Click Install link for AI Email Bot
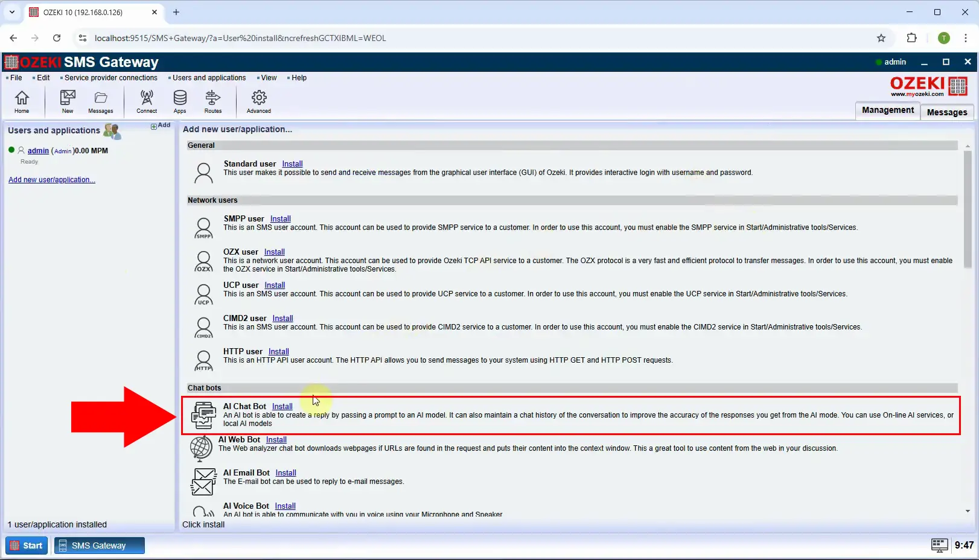Image resolution: width=979 pixels, height=560 pixels. [x=285, y=473]
